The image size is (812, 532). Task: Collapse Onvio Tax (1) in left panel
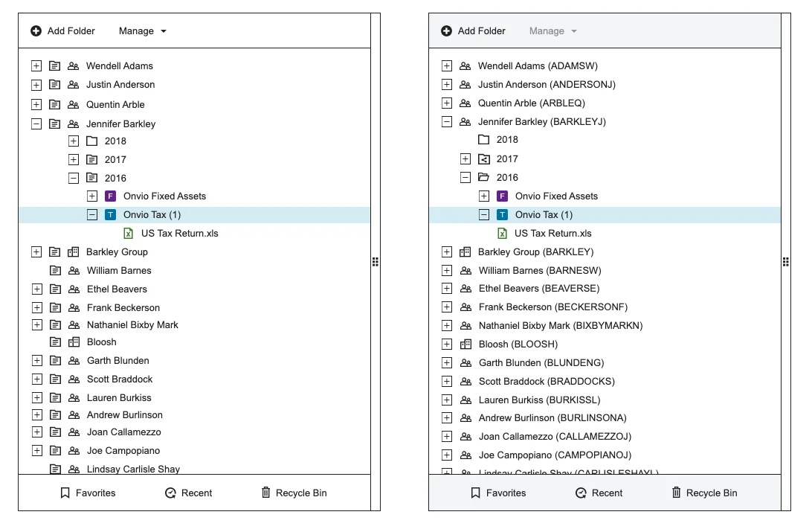(x=92, y=214)
